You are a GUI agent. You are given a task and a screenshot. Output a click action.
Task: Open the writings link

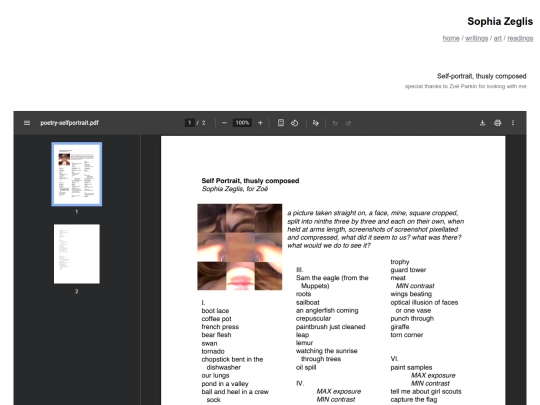coord(476,38)
